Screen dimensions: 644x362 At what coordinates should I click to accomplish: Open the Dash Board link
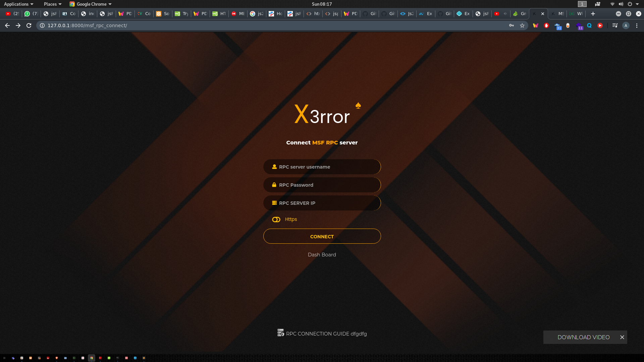pyautogui.click(x=322, y=255)
